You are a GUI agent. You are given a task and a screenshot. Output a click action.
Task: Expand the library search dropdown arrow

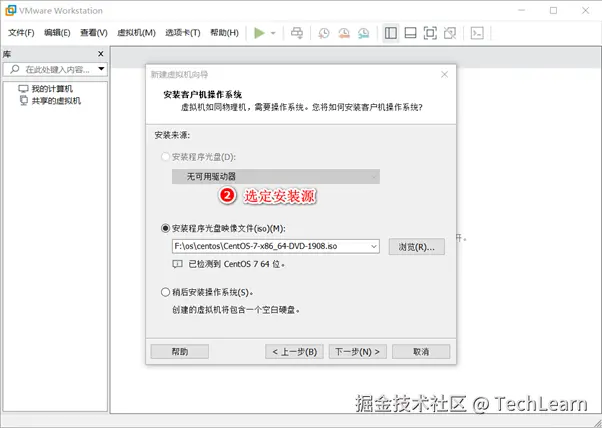coord(101,69)
